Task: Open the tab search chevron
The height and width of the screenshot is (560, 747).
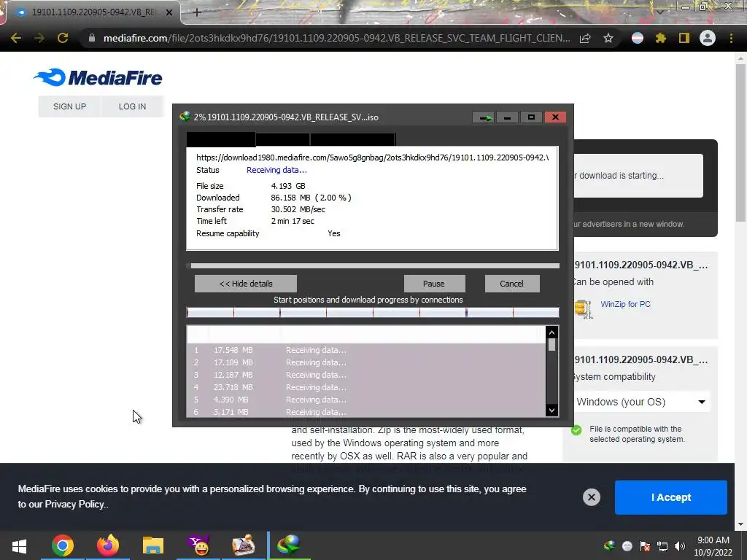Action: pyautogui.click(x=659, y=12)
